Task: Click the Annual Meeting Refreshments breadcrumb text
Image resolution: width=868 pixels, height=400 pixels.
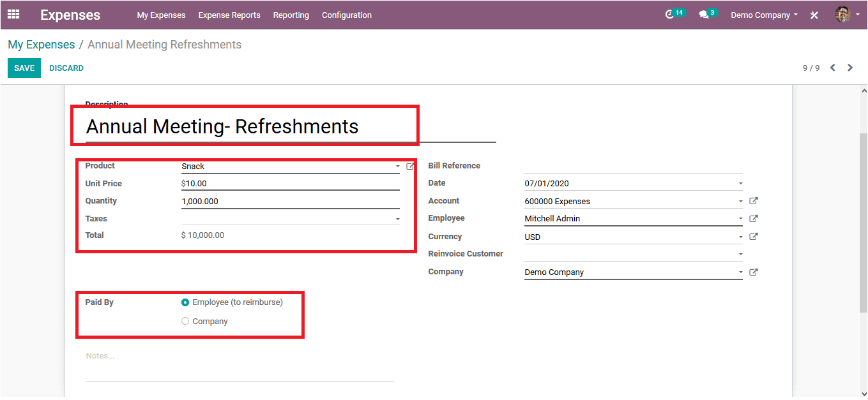Action: point(164,45)
